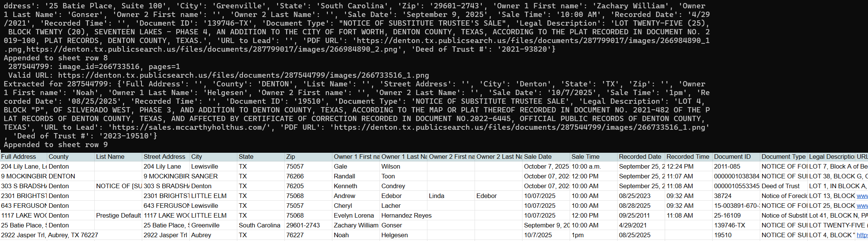Open the https link in the Noah Helgesen row
Screen dimensions: 868x241
(x=862, y=235)
